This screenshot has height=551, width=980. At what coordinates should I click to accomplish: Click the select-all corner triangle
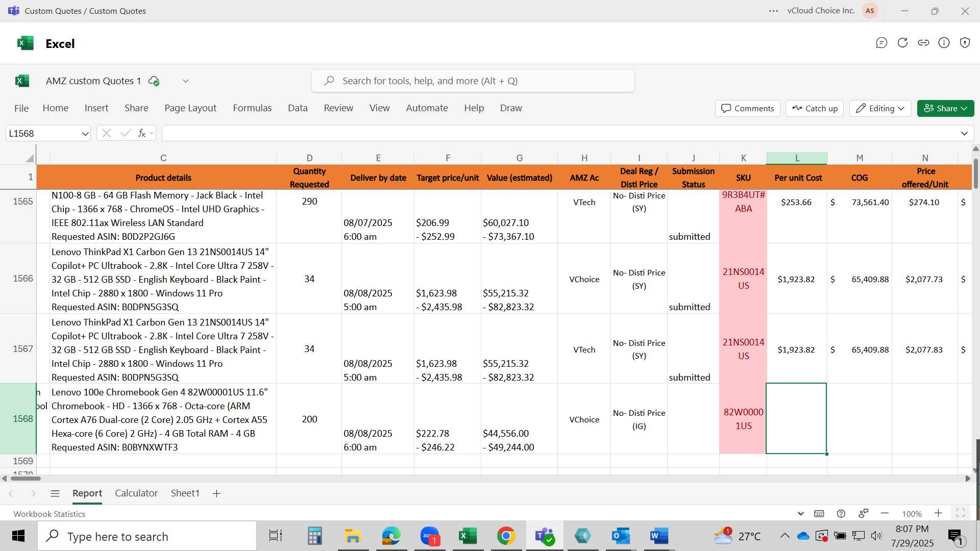coord(30,158)
